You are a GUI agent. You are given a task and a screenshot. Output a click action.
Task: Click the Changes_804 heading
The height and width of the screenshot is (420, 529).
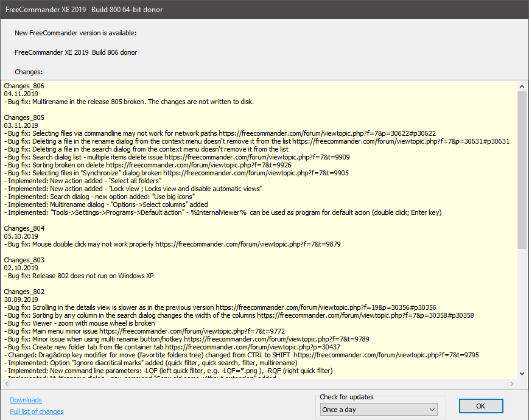click(x=24, y=228)
